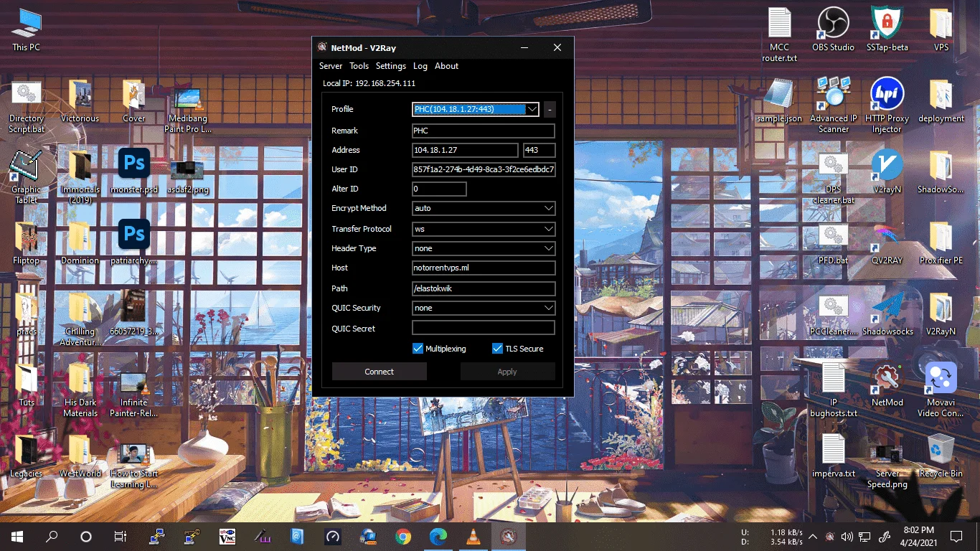Screen dimensions: 980x551
Task: Select the SSTap-beta desktop shortcut
Action: pos(887,29)
